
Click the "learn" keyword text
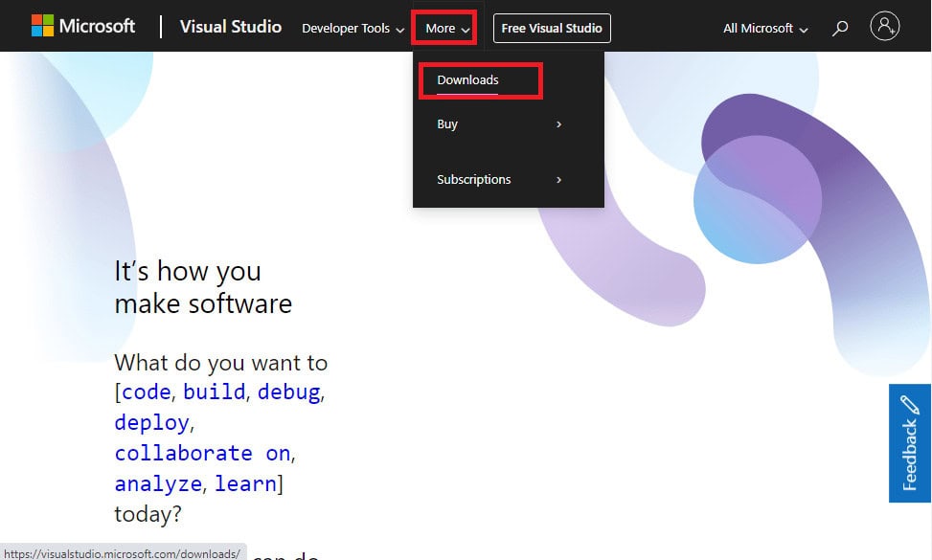click(x=245, y=484)
